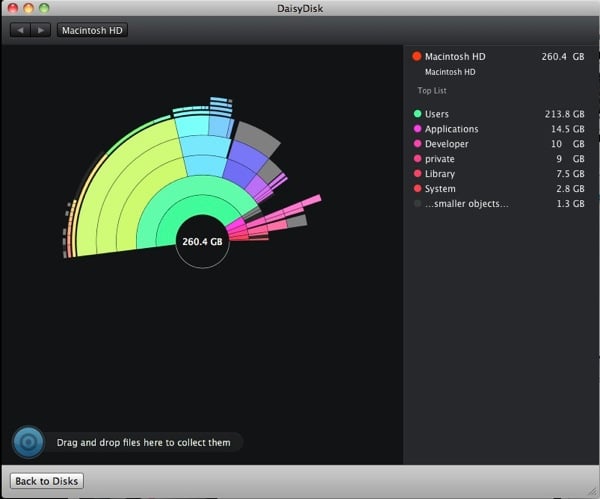Image resolution: width=600 pixels, height=499 pixels.
Task: Click the gray smaller objects dot
Action: (x=417, y=203)
